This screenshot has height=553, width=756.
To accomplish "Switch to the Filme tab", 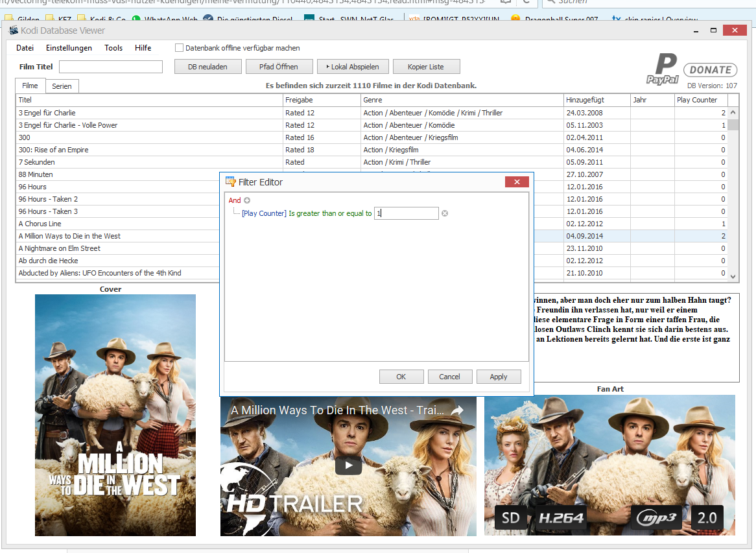I will [30, 86].
